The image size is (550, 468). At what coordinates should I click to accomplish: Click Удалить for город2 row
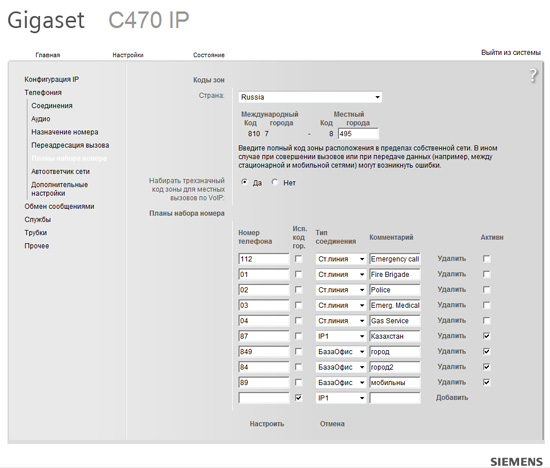click(x=451, y=367)
